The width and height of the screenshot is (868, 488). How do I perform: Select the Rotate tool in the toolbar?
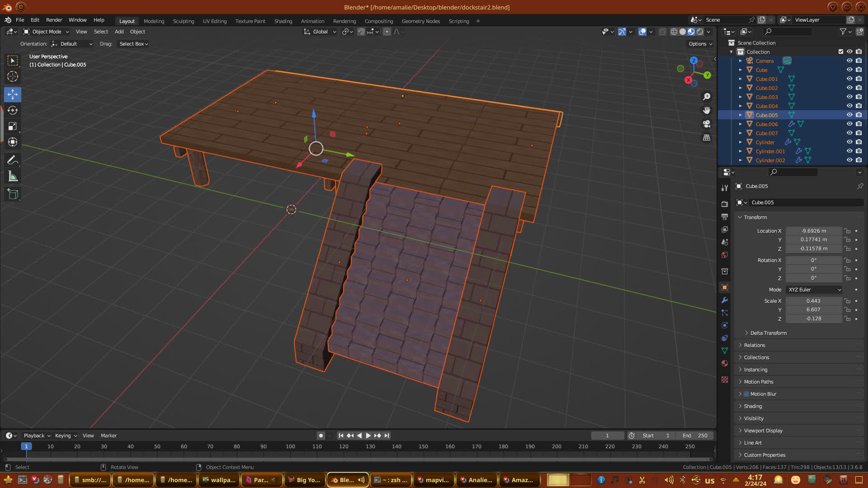pos(13,110)
